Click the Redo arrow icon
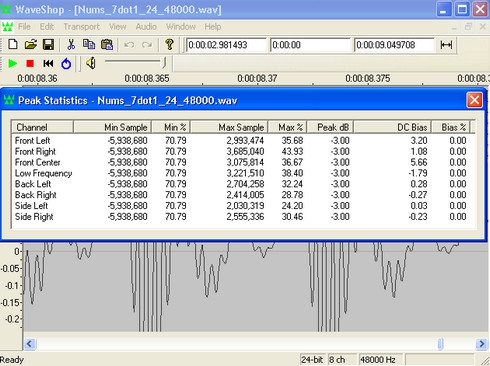Image resolution: width=490 pixels, height=366 pixels. coord(147,44)
